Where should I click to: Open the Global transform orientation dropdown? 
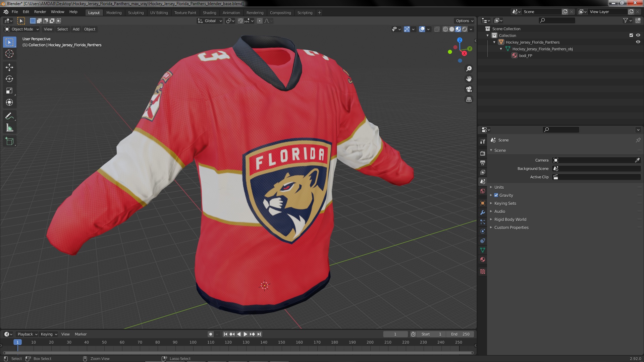coord(210,21)
